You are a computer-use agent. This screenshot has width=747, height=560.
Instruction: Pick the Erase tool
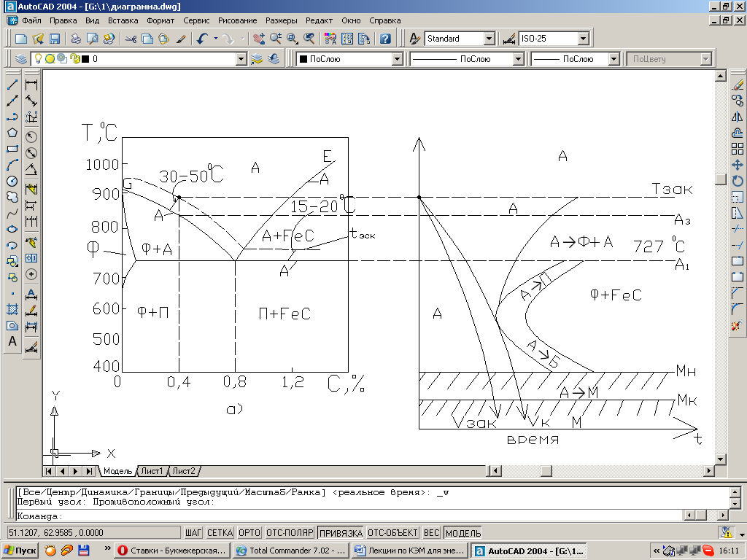coord(737,85)
